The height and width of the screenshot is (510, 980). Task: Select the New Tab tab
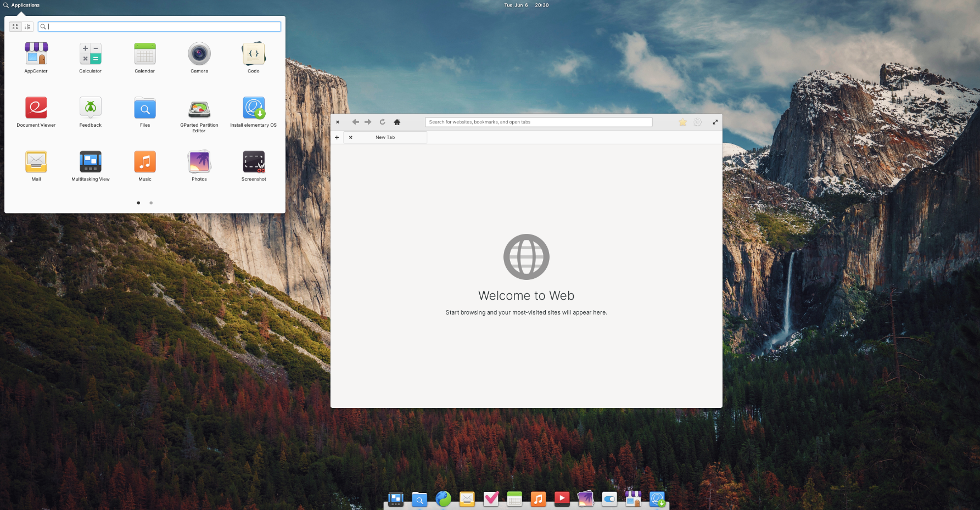click(385, 137)
